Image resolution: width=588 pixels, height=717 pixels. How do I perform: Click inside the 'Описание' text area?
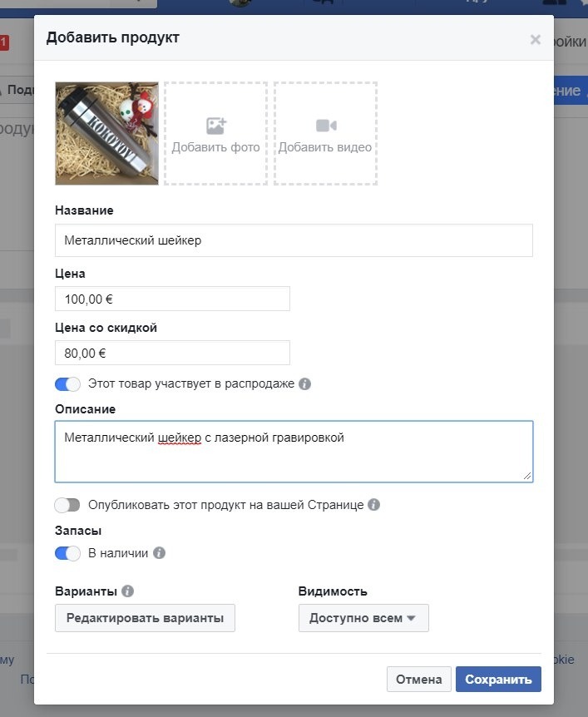[x=294, y=452]
